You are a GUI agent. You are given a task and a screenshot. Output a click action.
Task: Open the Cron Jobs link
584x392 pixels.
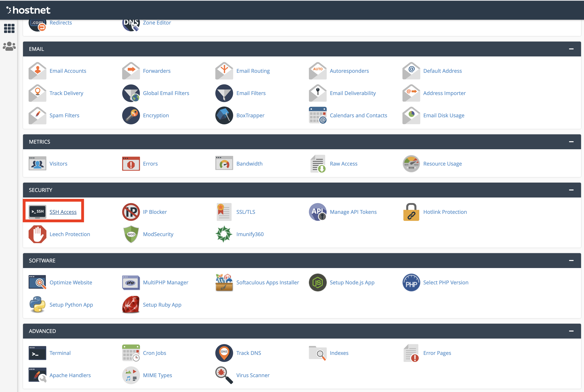[154, 353]
